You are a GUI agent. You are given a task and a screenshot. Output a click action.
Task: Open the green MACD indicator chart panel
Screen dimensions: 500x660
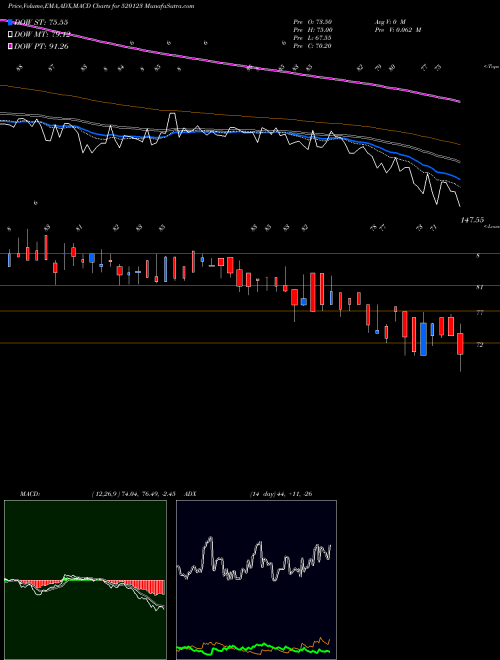[85, 580]
